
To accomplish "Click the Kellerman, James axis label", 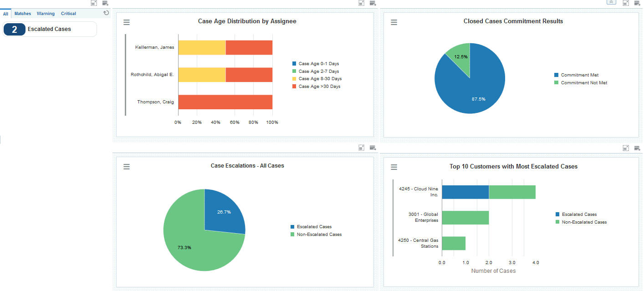I will (x=154, y=47).
